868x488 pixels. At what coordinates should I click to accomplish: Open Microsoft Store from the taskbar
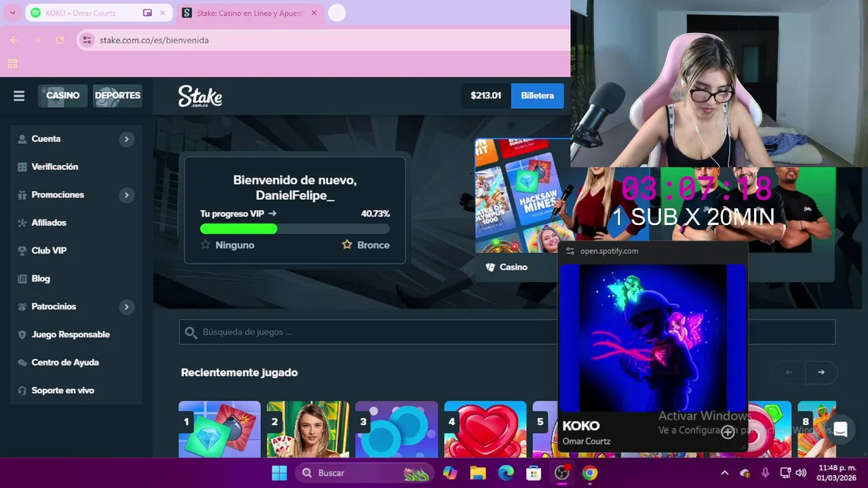[x=534, y=473]
